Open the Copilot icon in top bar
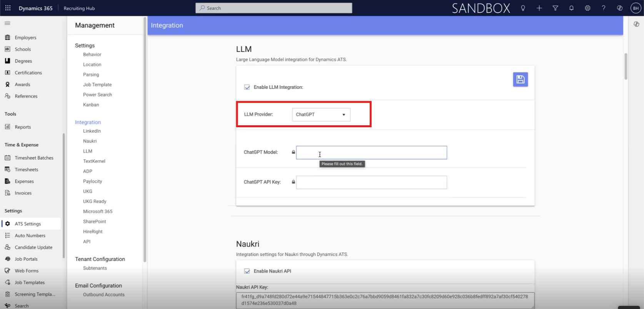Viewport: 644px width, 309px height. pyautogui.click(x=620, y=8)
